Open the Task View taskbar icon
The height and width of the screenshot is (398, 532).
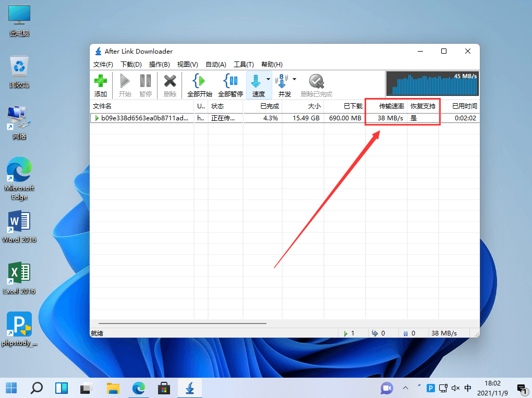pyautogui.click(x=87, y=388)
